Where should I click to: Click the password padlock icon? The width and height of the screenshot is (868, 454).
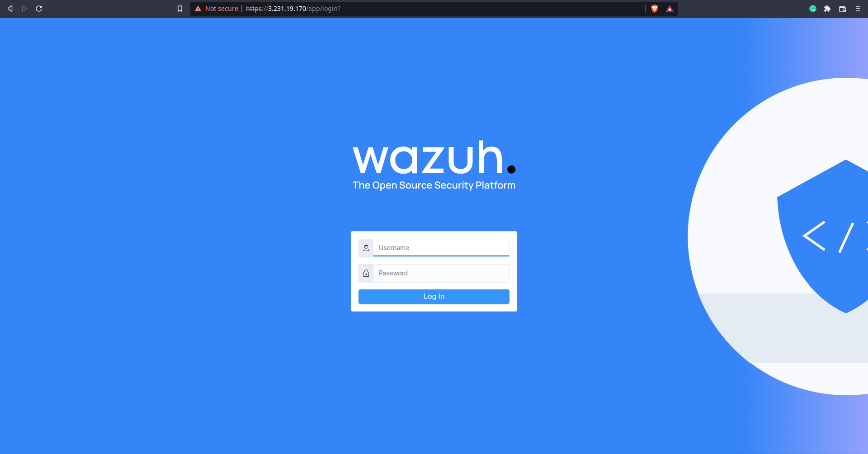pyautogui.click(x=366, y=273)
